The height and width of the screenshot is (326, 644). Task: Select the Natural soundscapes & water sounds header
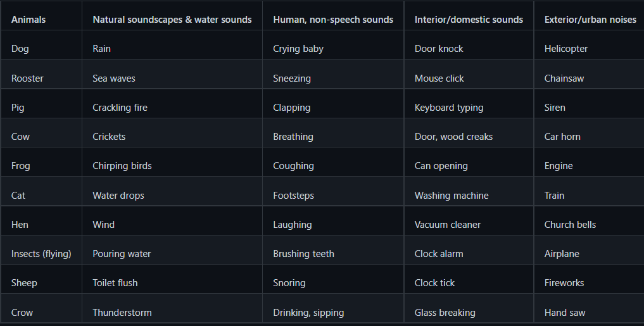point(172,20)
